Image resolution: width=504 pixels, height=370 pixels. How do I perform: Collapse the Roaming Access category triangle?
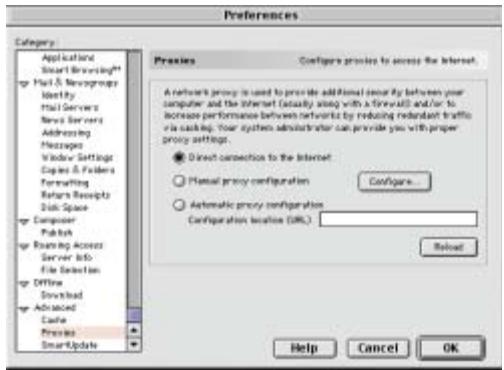24,246
